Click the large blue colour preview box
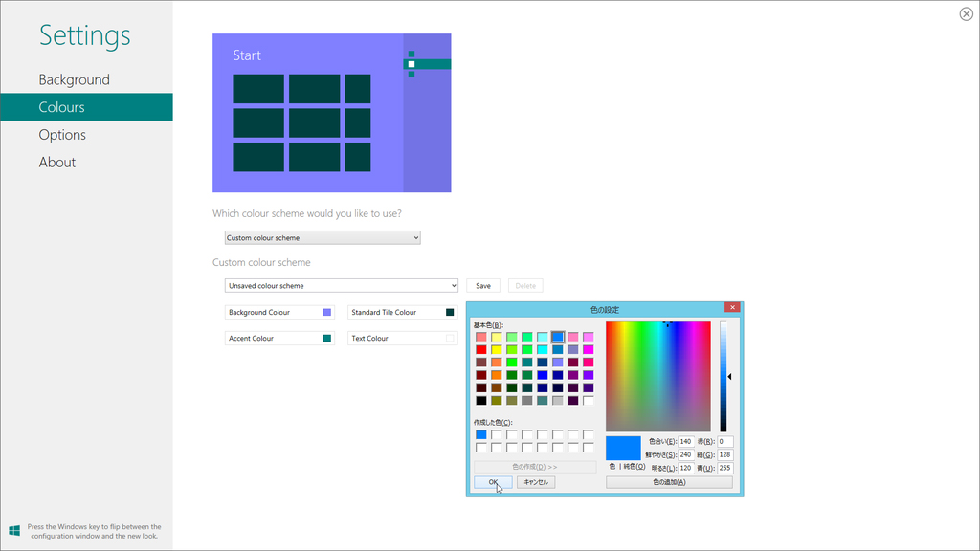Viewport: 980px width, 551px height. 623,448
